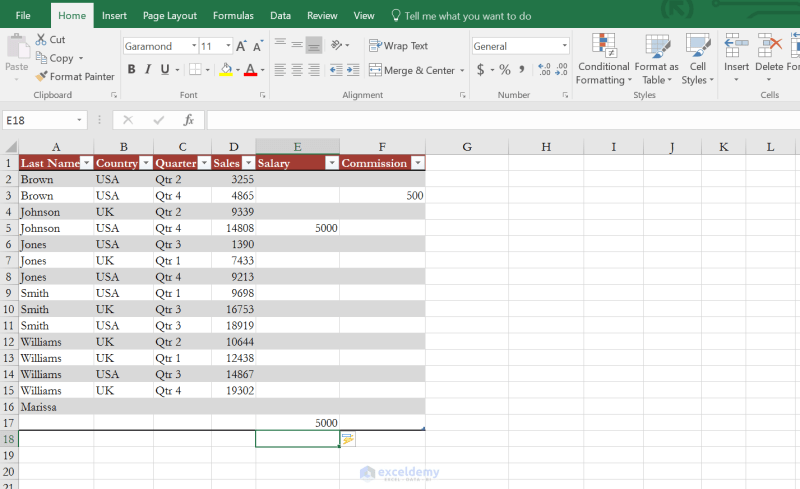The image size is (800, 489).
Task: Increase indent
Action: click(x=353, y=70)
